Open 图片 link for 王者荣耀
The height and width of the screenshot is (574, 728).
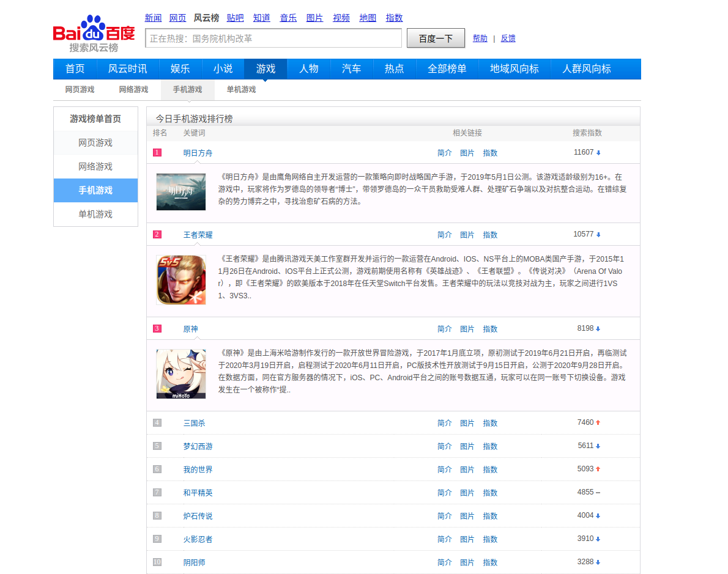pos(467,235)
